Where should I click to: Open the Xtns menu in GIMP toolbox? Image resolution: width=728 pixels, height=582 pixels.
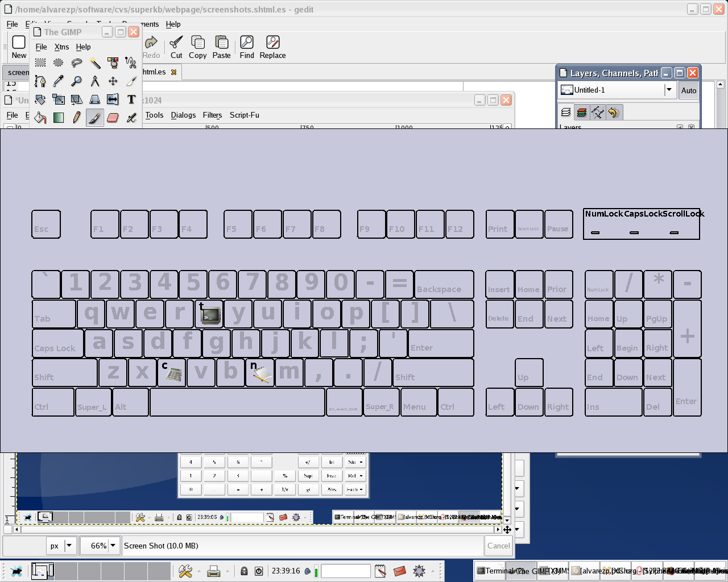(x=61, y=47)
